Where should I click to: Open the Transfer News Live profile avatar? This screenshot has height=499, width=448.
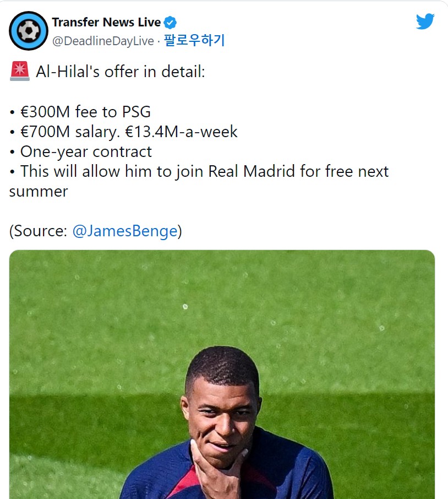29,31
